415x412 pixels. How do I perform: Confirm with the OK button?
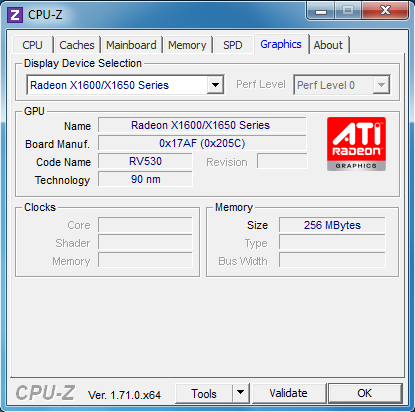pyautogui.click(x=365, y=393)
